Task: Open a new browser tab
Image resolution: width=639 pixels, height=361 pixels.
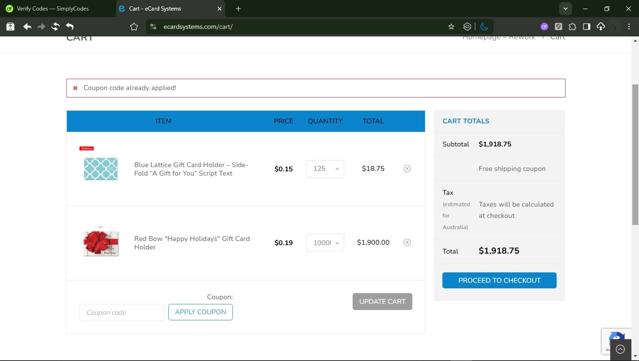Action: click(x=238, y=9)
